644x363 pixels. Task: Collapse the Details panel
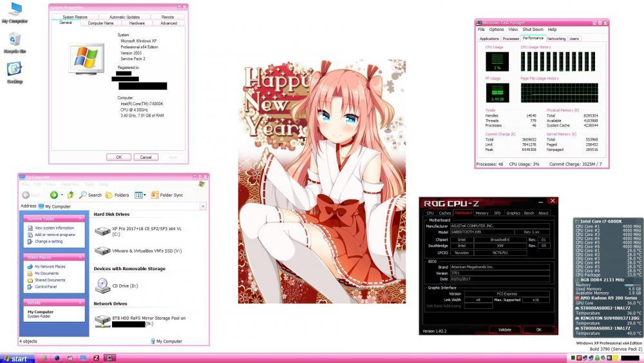tap(80, 302)
